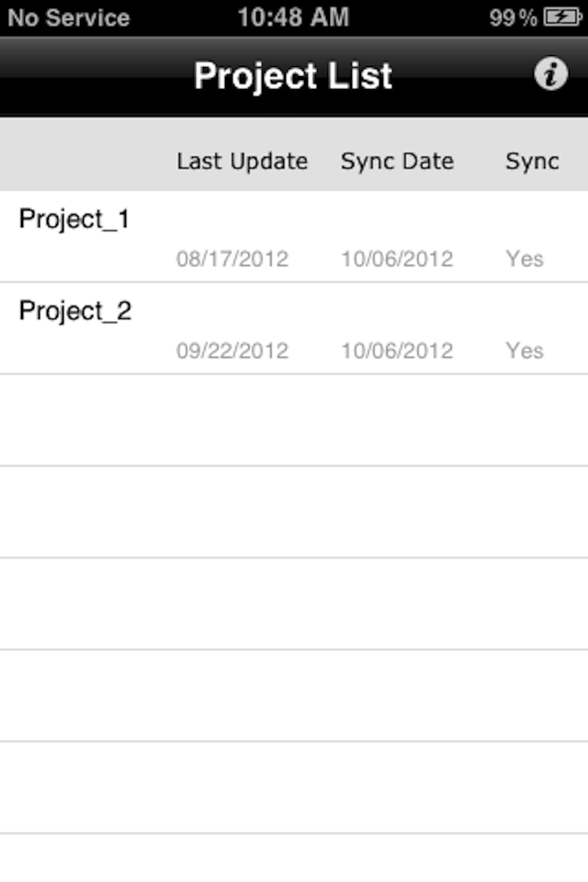Tap Project_2 last update date 09/22/2012
Screen dimensions: 588x882
click(232, 350)
